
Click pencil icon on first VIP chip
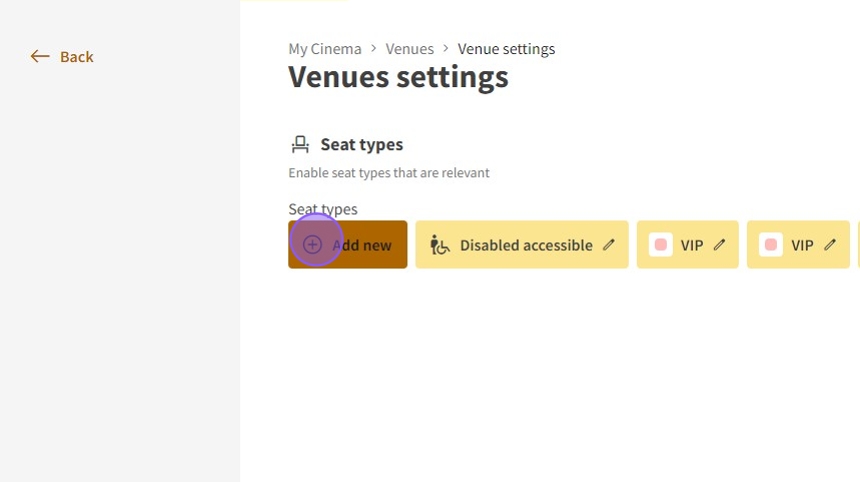point(719,245)
